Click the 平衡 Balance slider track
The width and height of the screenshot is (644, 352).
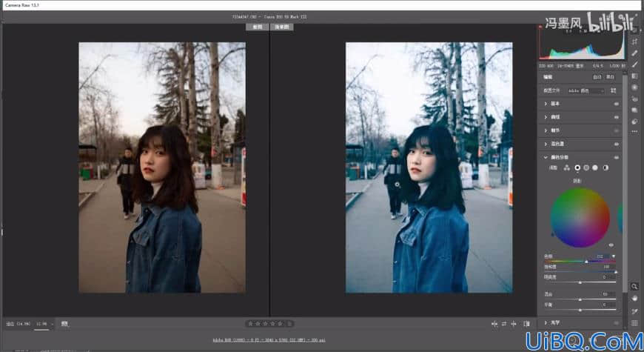(x=580, y=310)
